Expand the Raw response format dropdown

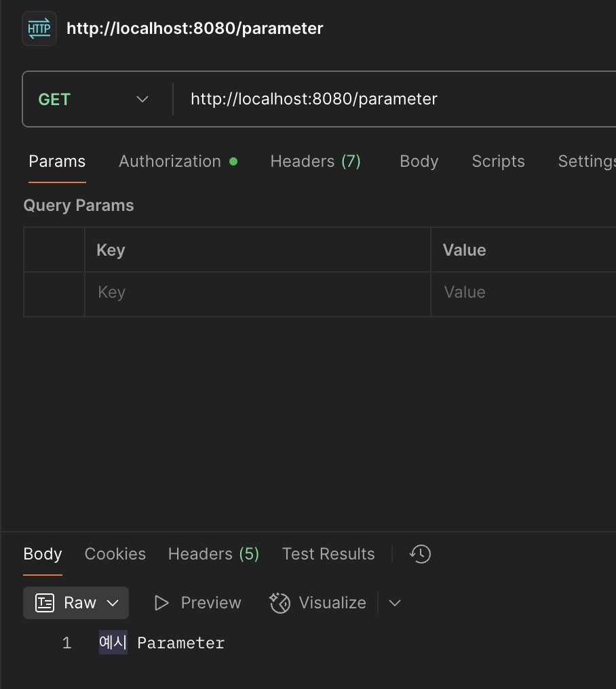coord(76,603)
